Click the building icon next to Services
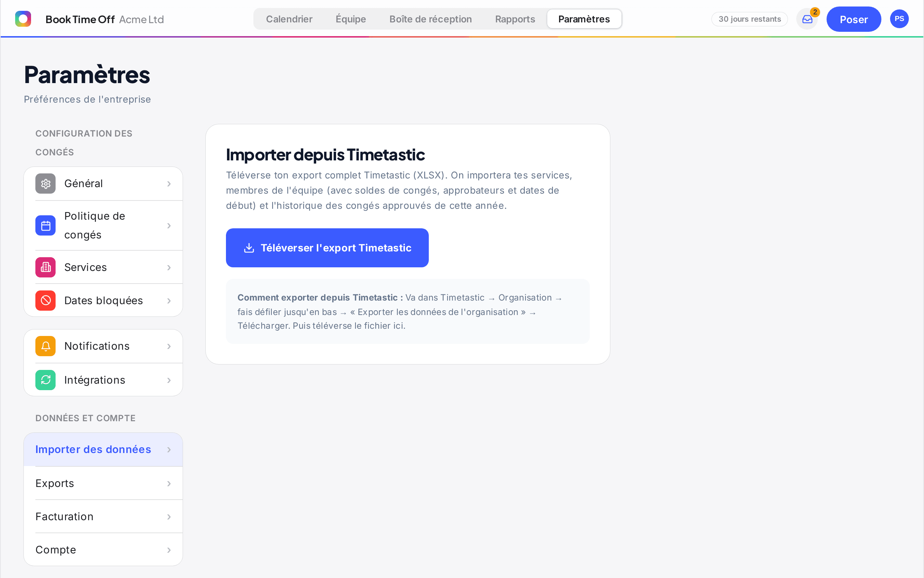The image size is (924, 578). click(x=45, y=267)
